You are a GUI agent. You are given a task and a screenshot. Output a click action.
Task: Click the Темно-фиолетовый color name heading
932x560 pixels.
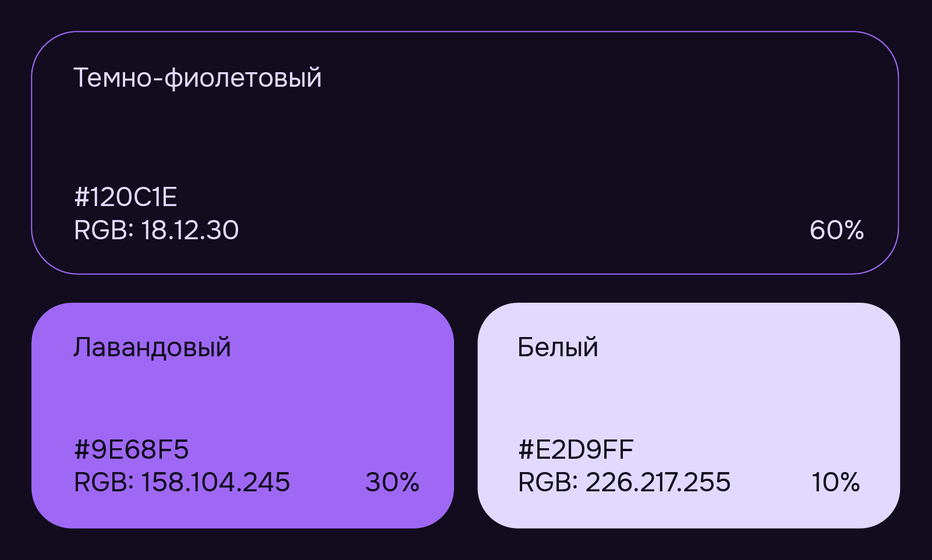tap(197, 77)
